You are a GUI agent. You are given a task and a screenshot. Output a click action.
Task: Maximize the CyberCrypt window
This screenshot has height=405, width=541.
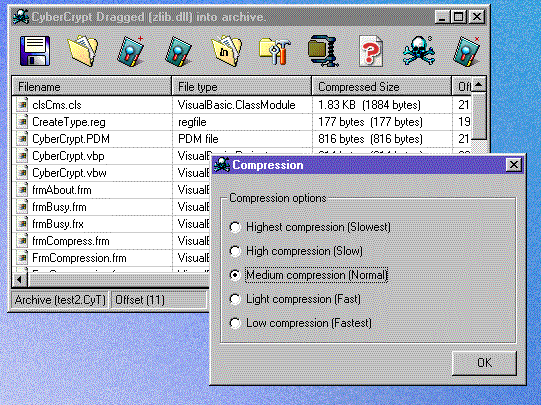point(459,17)
